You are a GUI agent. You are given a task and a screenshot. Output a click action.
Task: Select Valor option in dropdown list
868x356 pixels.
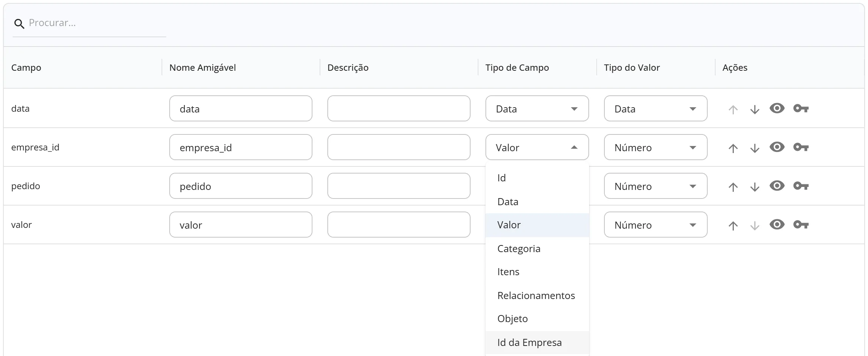point(537,225)
